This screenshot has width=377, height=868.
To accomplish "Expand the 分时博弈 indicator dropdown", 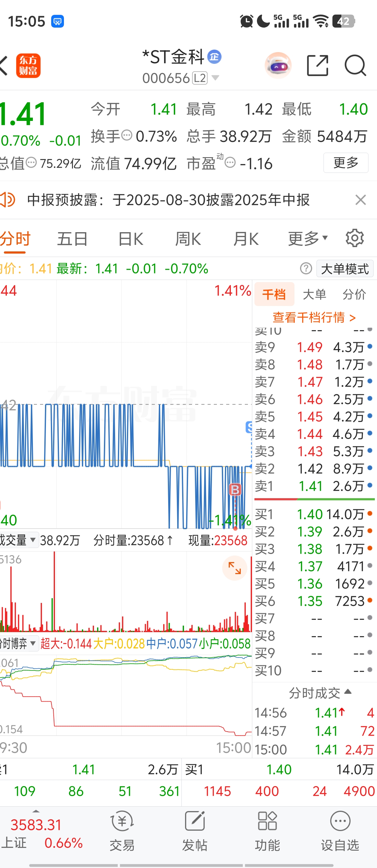I will pyautogui.click(x=19, y=644).
